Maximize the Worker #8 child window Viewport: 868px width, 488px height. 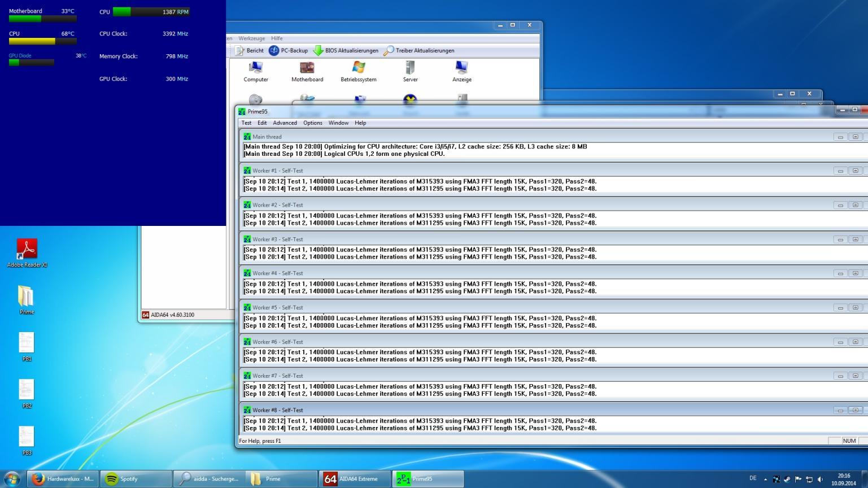855,411
